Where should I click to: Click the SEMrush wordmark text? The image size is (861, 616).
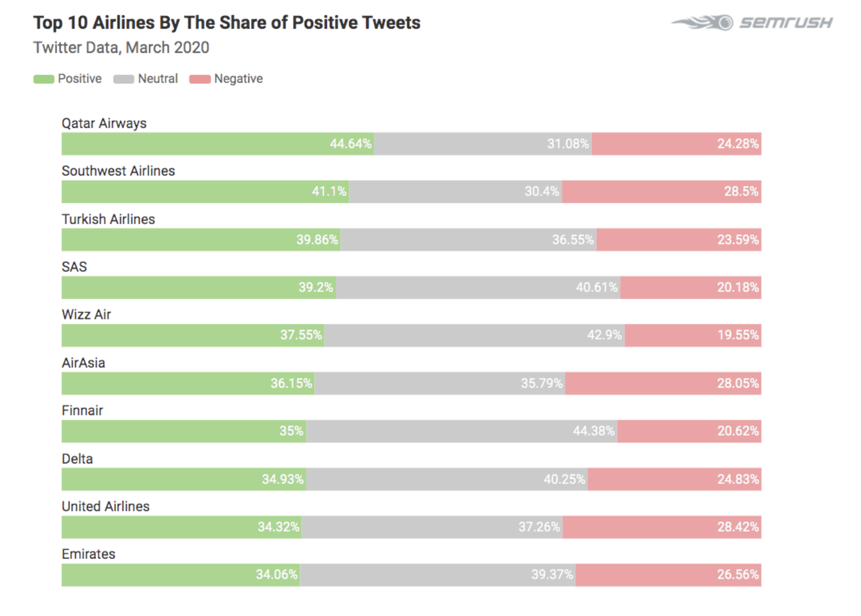pyautogui.click(x=786, y=22)
